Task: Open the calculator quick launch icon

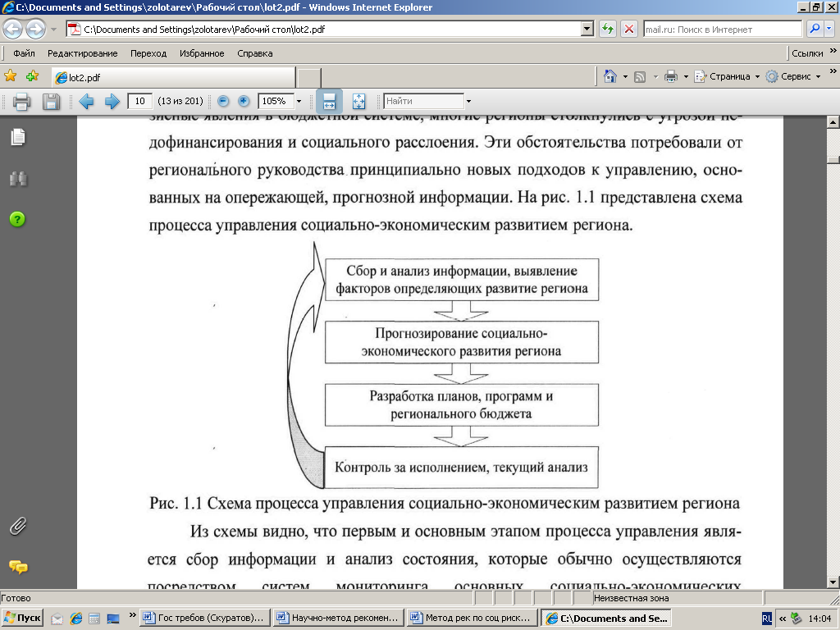Action: tap(94, 619)
